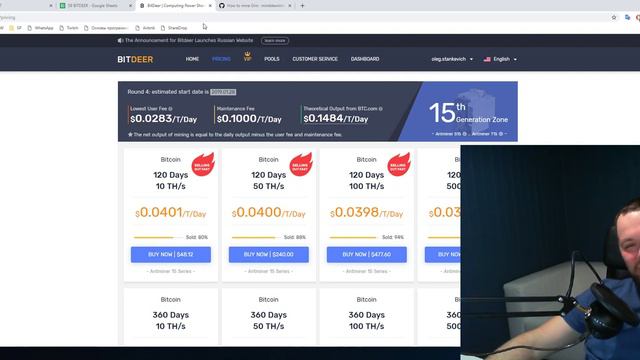Switch to the BitDeer Computing Power tab
640x360 pixels.
tap(175, 6)
